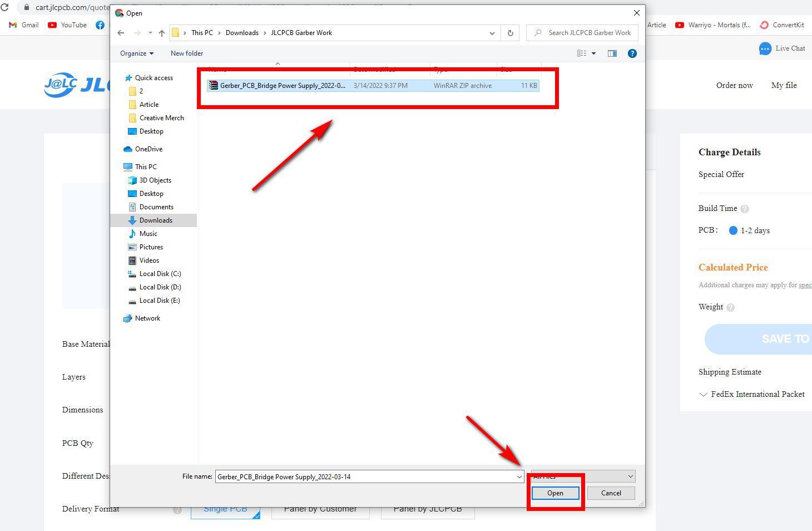Screen dimensions: 812x531
Task: Select the Gerber_PCB_Bridge Power Supply file name
Action: coord(283,86)
